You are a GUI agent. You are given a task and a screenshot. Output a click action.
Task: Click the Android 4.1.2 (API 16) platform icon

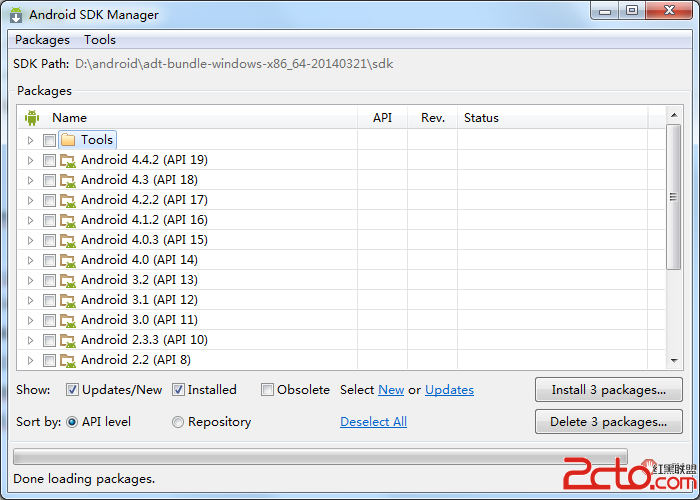click(68, 220)
